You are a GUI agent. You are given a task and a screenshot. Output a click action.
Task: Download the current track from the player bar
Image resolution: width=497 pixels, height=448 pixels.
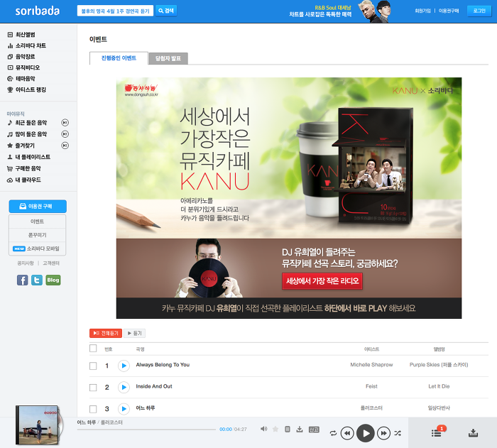pos(299,429)
